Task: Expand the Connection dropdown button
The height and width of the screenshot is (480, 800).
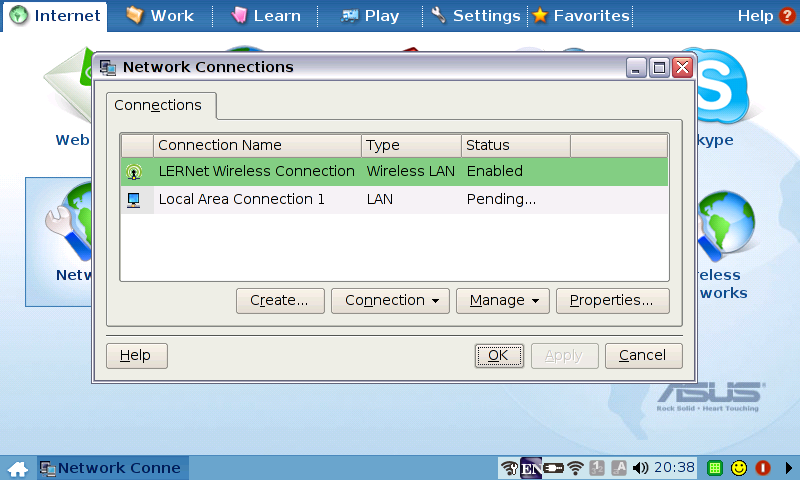Action: point(390,300)
